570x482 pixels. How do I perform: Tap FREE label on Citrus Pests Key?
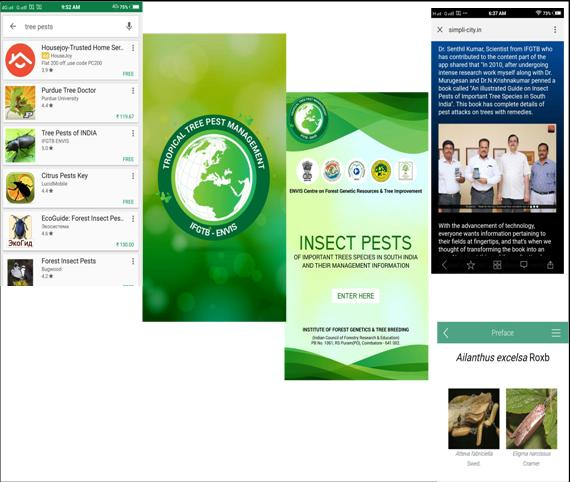tap(128, 202)
